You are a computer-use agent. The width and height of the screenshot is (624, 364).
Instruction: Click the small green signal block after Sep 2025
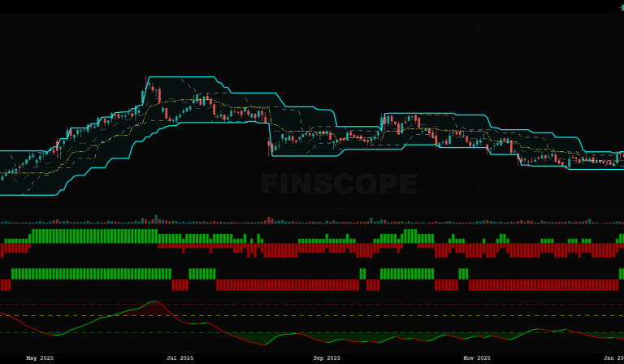pyautogui.click(x=362, y=274)
